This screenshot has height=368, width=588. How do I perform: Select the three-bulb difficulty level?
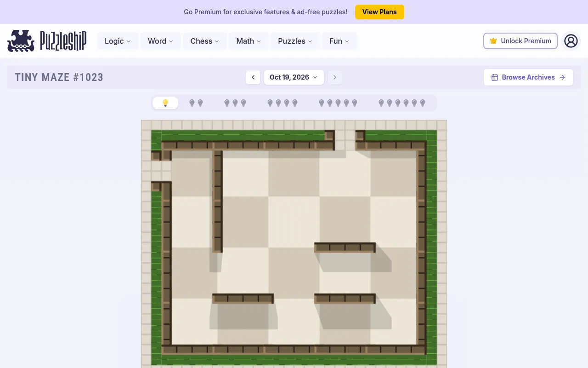click(x=235, y=103)
